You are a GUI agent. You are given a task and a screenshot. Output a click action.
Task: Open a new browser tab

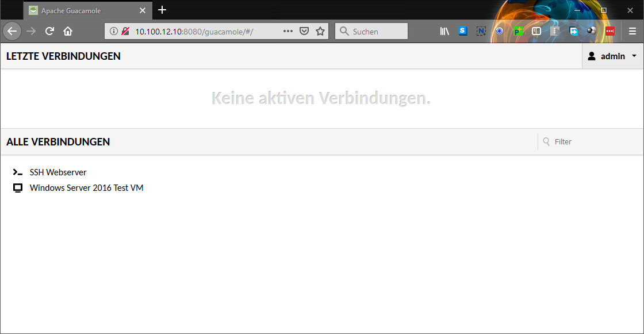pyautogui.click(x=162, y=10)
